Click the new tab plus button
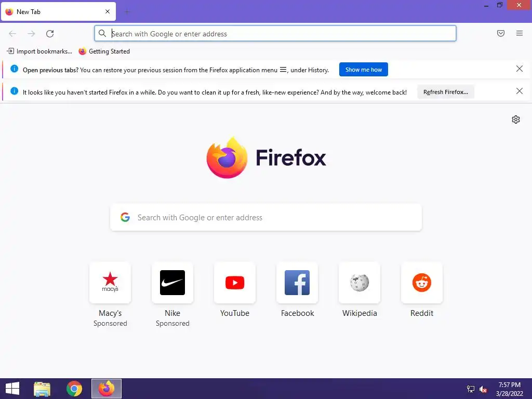The width and height of the screenshot is (532, 399). click(x=127, y=12)
